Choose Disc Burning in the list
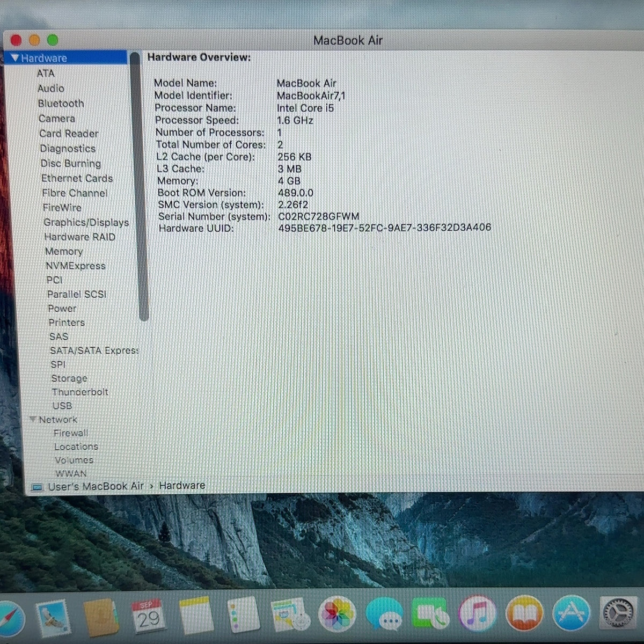This screenshot has width=644, height=644. [x=71, y=163]
